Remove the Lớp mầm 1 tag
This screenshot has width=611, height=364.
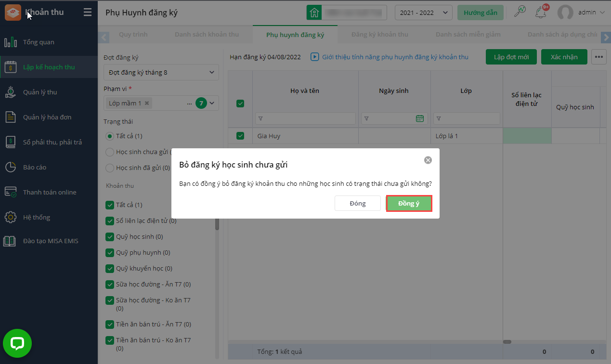[147, 103]
